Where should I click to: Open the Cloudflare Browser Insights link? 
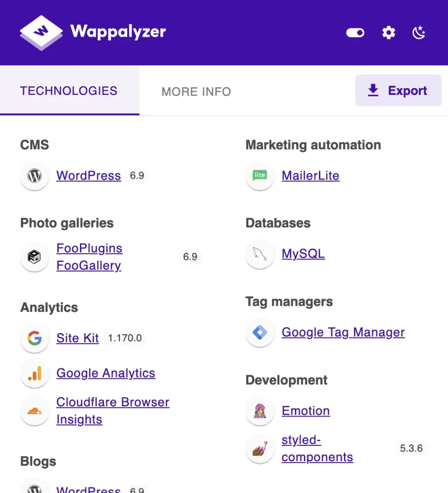click(112, 411)
